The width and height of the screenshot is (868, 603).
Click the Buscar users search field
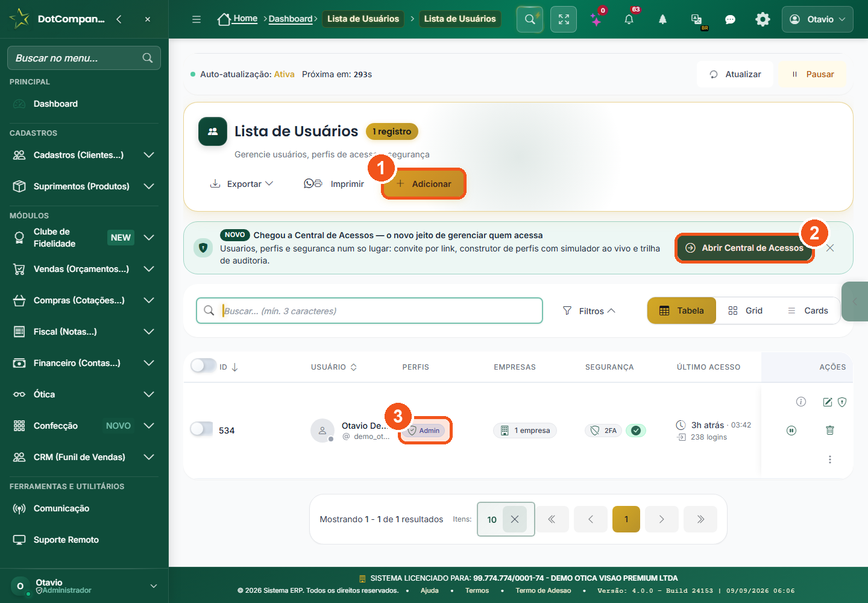[x=370, y=311]
